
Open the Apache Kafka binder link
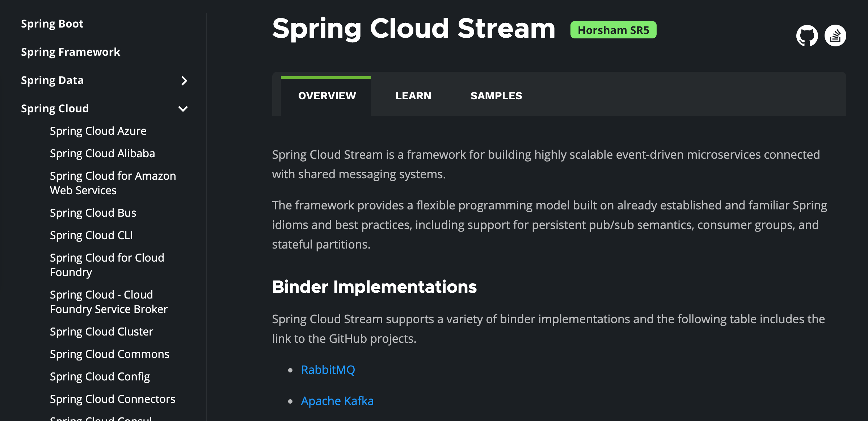point(337,401)
